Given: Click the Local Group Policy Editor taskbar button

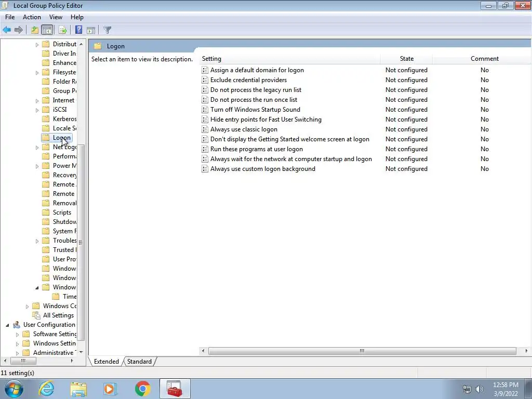Looking at the screenshot, I should (175, 389).
